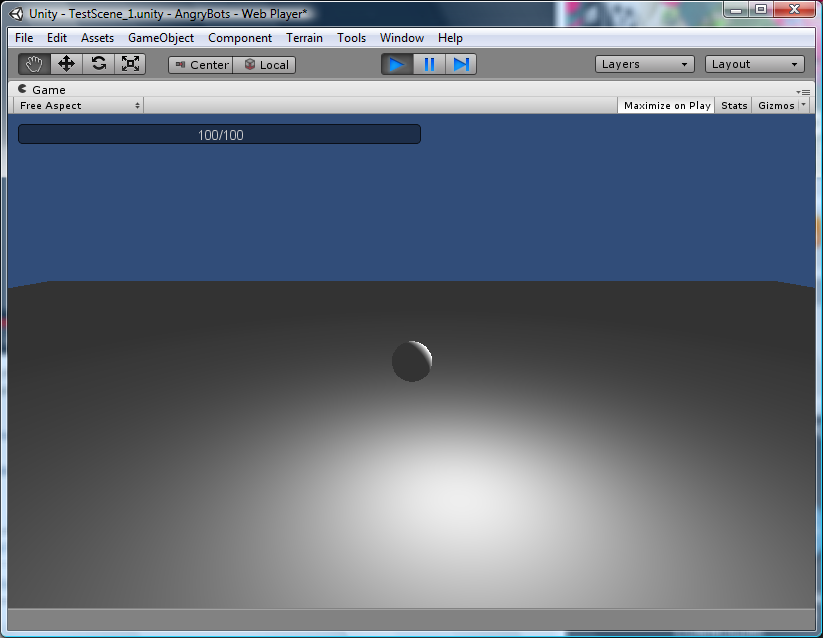Open the Window menu
823x638 pixels.
pos(402,38)
